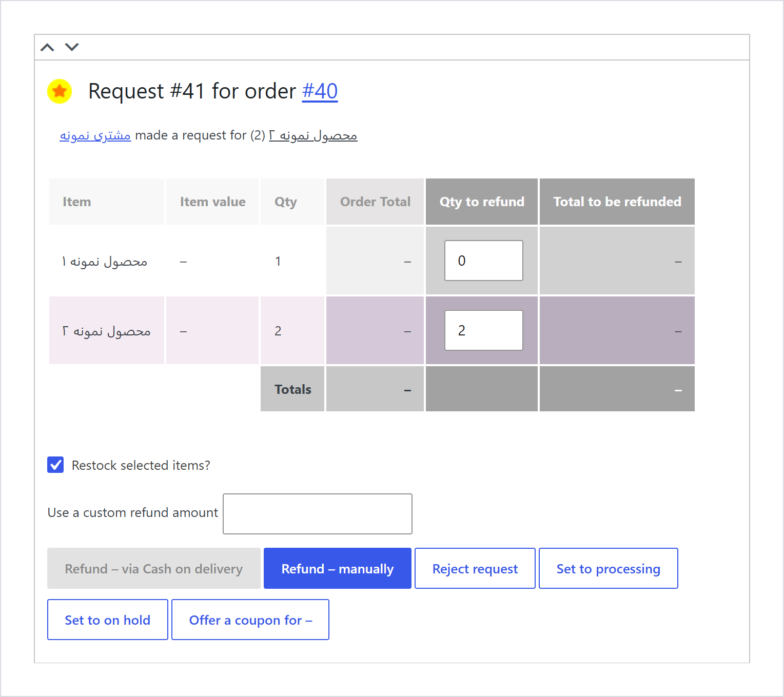The width and height of the screenshot is (784, 697).
Task: Select محصول نمونه ۱ item name cell
Action: click(x=107, y=261)
